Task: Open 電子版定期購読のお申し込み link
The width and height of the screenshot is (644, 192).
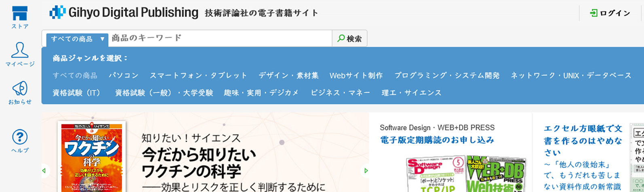Action: click(x=437, y=140)
